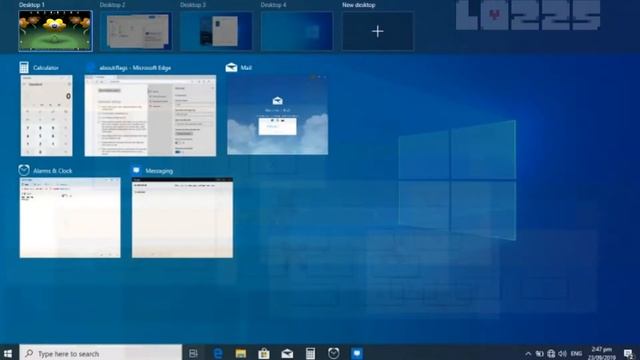This screenshot has height=360, width=640.
Task: Switch to the Desktop 2 thumbnail
Action: coord(136,31)
